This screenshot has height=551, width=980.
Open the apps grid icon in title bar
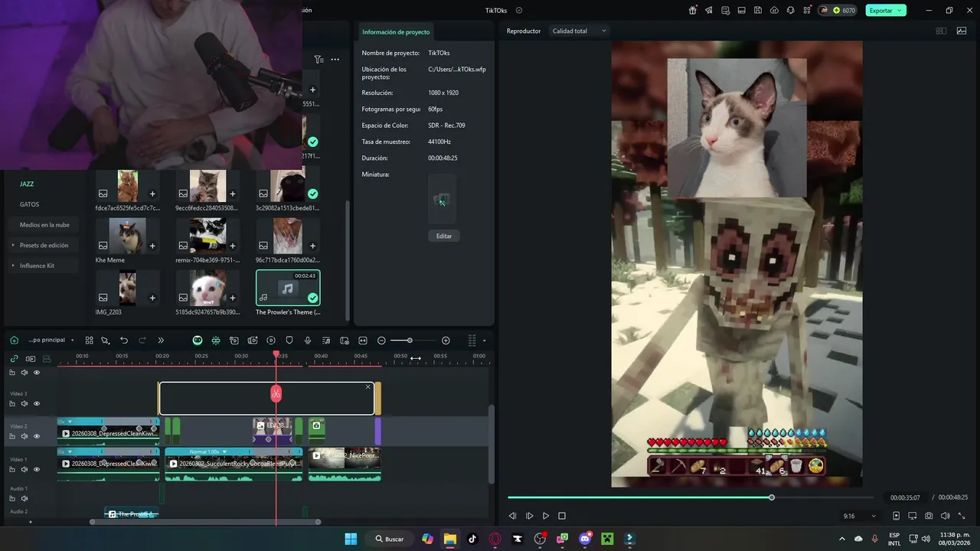[x=806, y=10]
